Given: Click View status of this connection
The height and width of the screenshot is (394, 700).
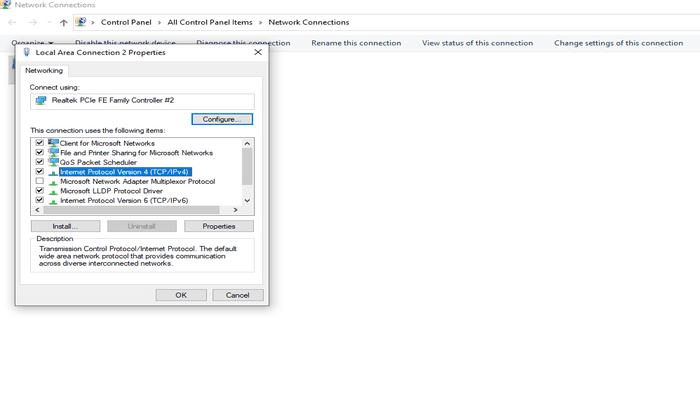Looking at the screenshot, I should pyautogui.click(x=477, y=43).
